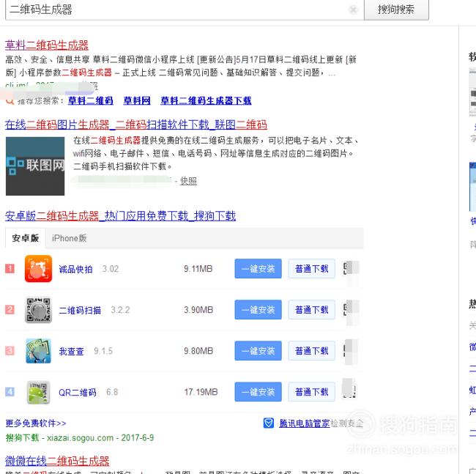Click the 二维码扫描 app icon

(38, 310)
